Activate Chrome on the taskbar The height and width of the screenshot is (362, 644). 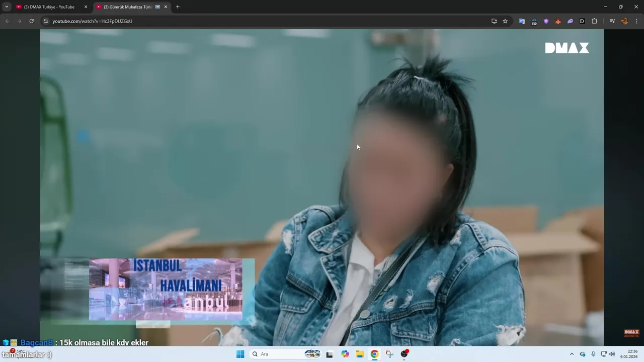(x=374, y=354)
